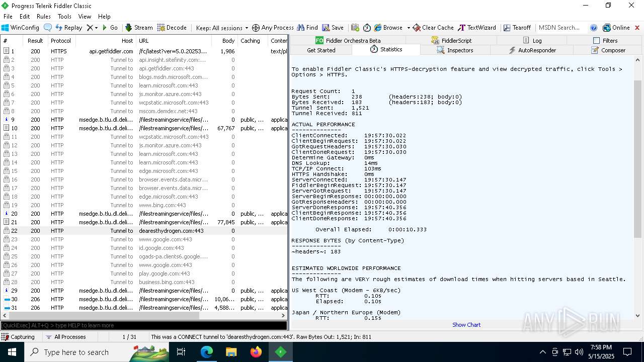Select session 19 tunnel to www.bing.com:443
This screenshot has width=644, height=362.
click(144, 205)
